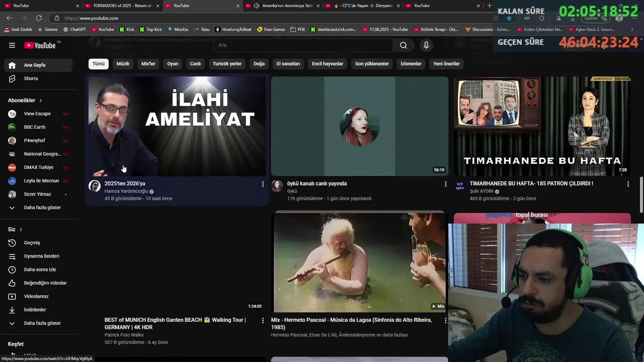The height and width of the screenshot is (362, 644).
Task: Switch to Amerika'nın Anoreksiya browser tab
Action: (x=282, y=6)
